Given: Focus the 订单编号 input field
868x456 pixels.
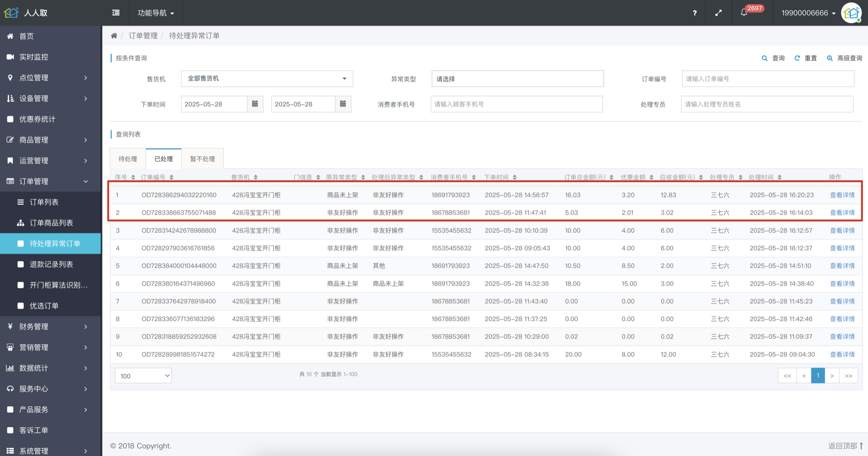Looking at the screenshot, I should [x=768, y=79].
